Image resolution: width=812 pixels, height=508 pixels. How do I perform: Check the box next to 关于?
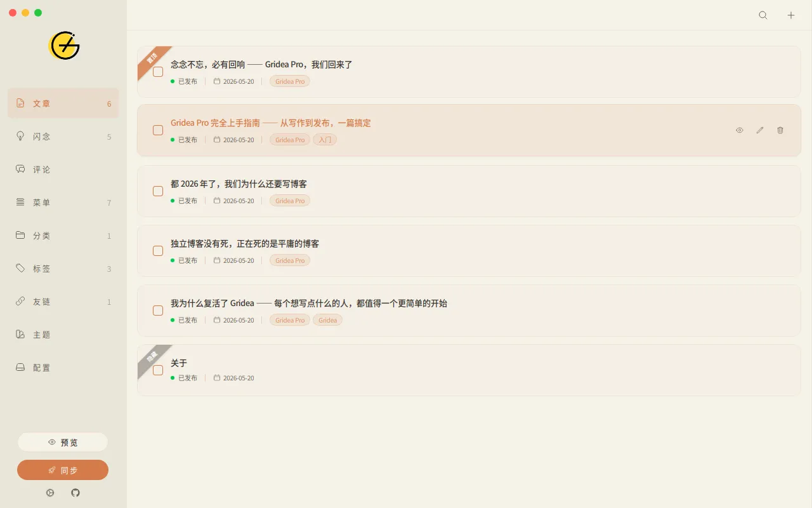(158, 370)
